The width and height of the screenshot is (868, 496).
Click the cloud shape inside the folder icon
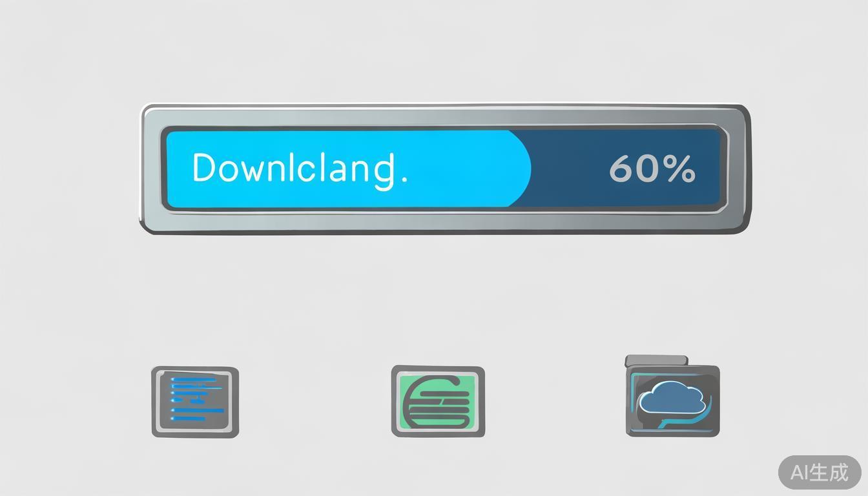671,398
